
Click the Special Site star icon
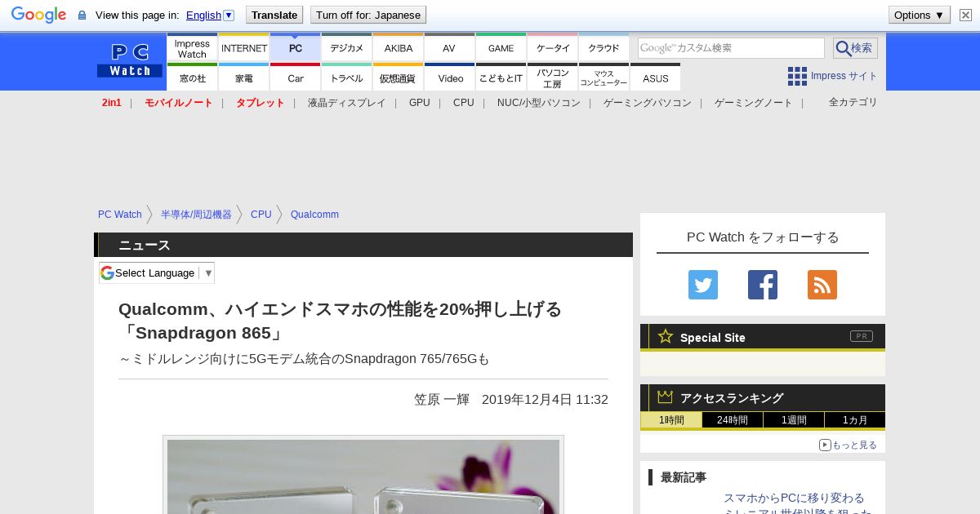(666, 336)
